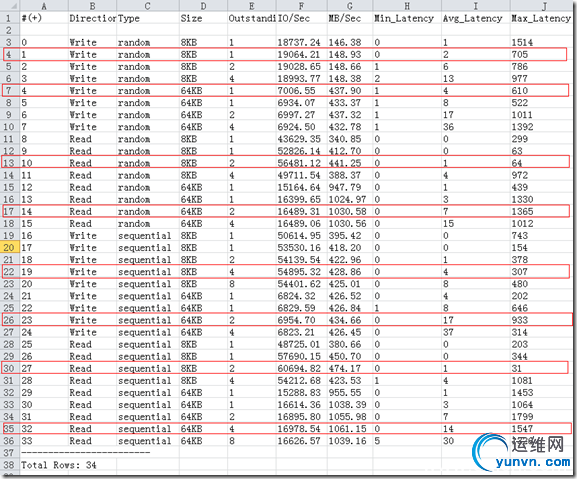This screenshot has width=577, height=479.
Task: Click cell with value 6824.32
Action: pyautogui.click(x=301, y=296)
